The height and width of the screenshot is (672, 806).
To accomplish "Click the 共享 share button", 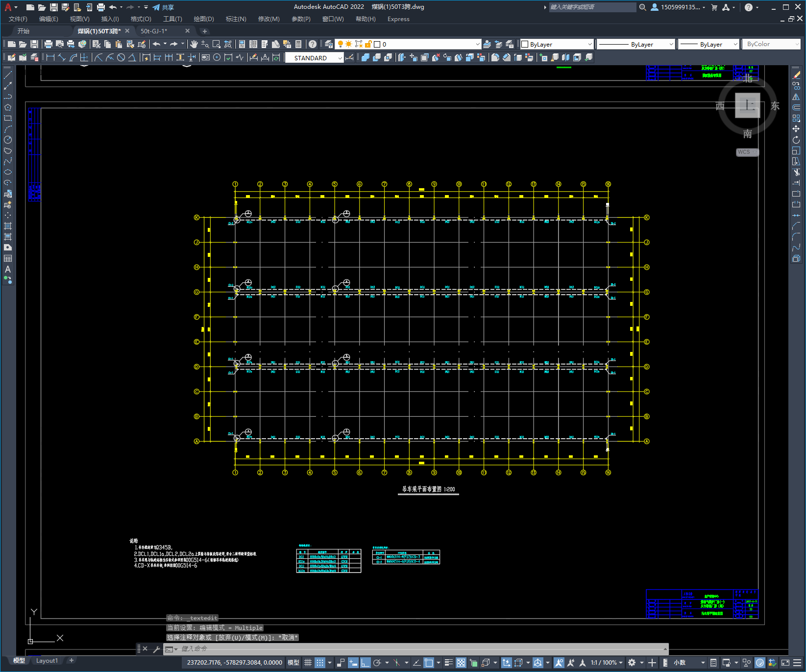I will pyautogui.click(x=163, y=7).
